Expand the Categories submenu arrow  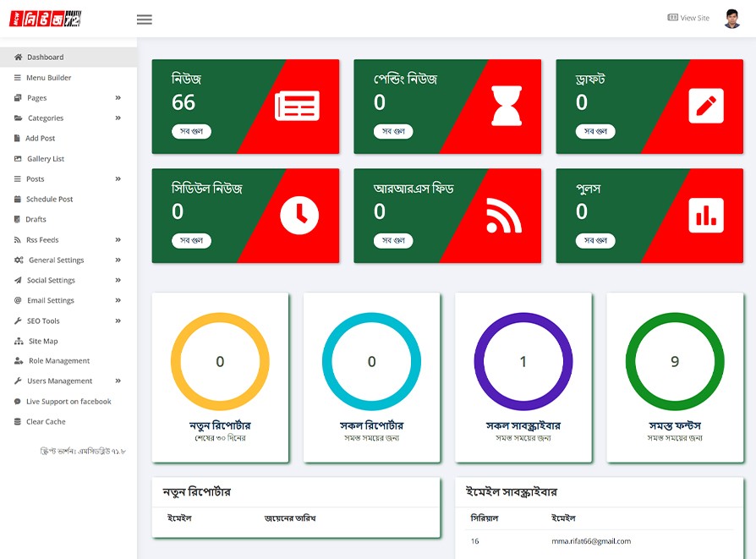pos(118,118)
